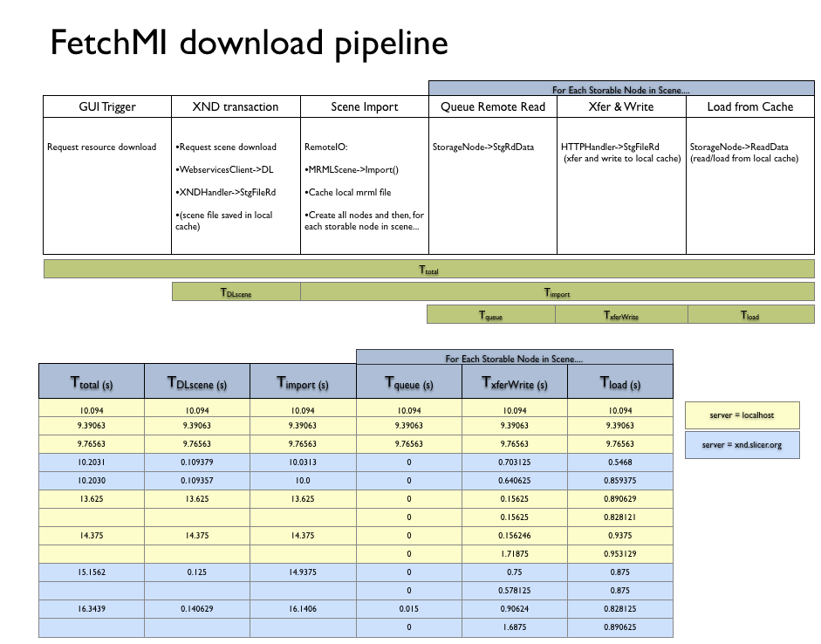
Task: Select the green TxferWrite bar
Action: coord(621,315)
